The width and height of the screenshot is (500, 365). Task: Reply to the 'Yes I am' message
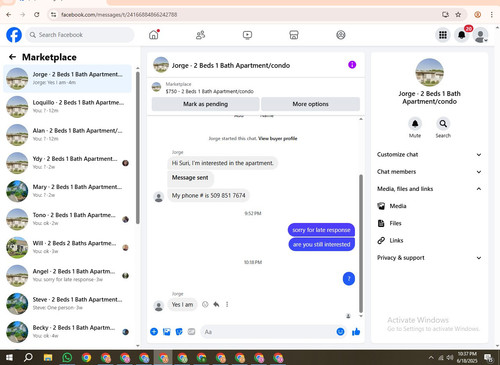216,304
